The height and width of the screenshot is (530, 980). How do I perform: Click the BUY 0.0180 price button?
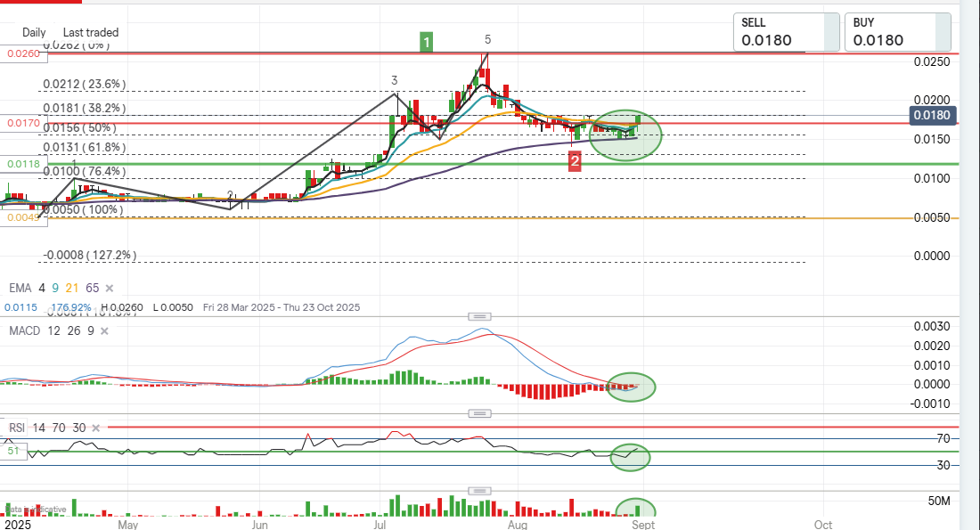click(896, 32)
